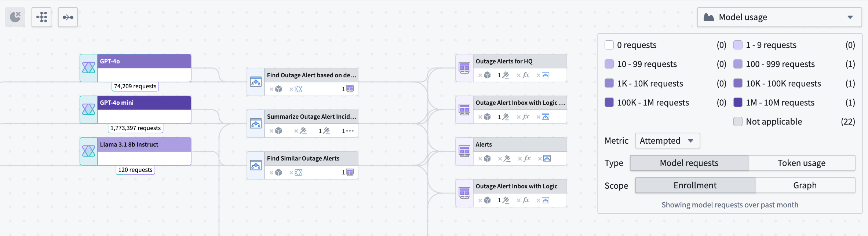Toggle the 100 - 999 requests legend checkbox

point(738,64)
